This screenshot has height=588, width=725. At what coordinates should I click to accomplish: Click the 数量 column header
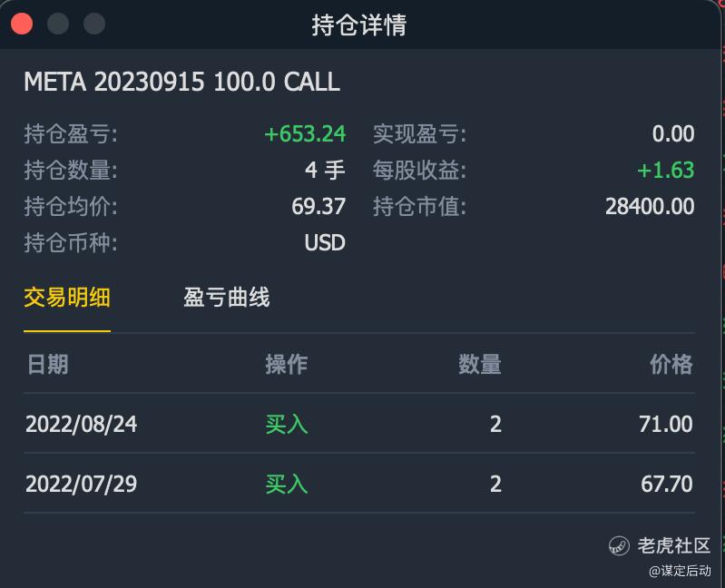coord(479,364)
